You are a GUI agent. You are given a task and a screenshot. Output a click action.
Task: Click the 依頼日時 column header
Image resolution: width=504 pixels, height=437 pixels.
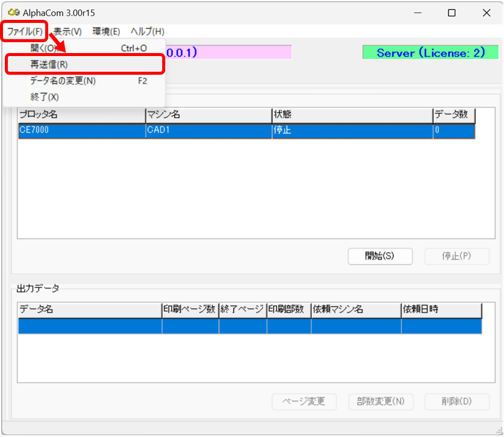[x=441, y=309]
